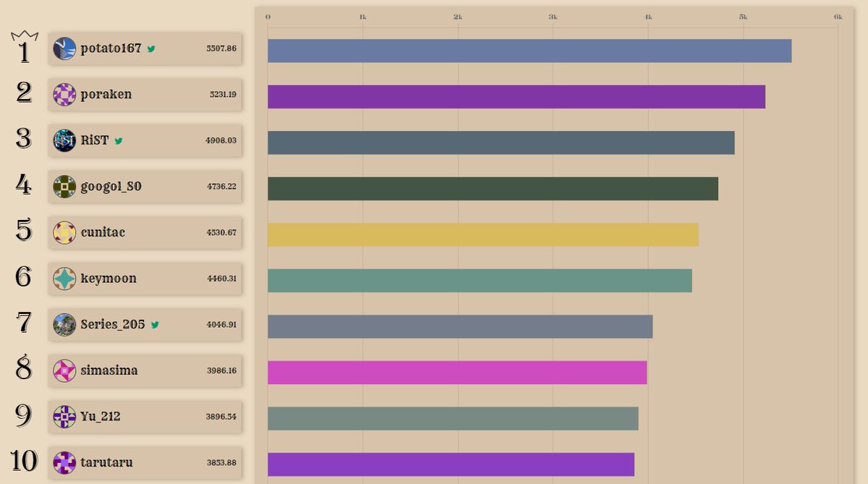Click score 4460.31
The image size is (868, 484).
click(221, 279)
